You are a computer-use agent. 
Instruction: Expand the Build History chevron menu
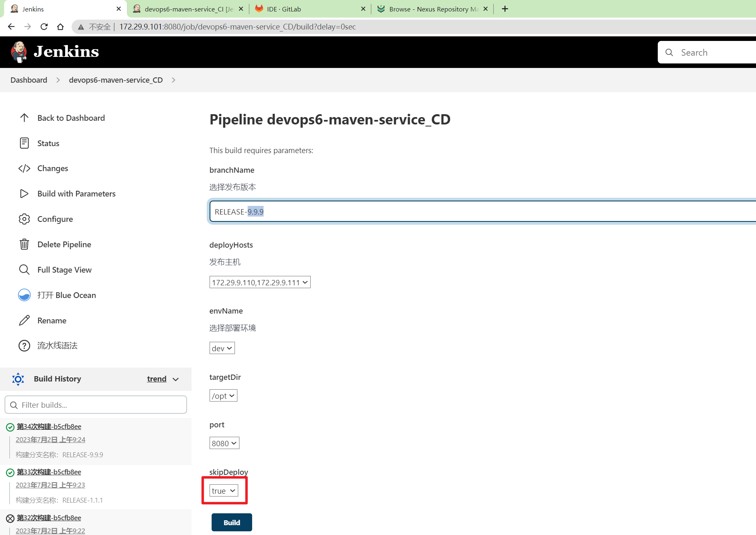pyautogui.click(x=176, y=379)
